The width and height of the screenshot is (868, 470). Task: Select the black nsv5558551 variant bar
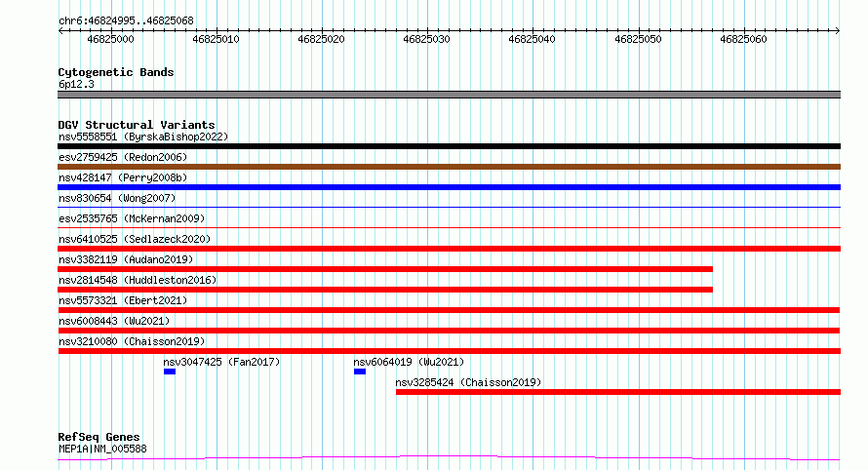[x=449, y=146]
